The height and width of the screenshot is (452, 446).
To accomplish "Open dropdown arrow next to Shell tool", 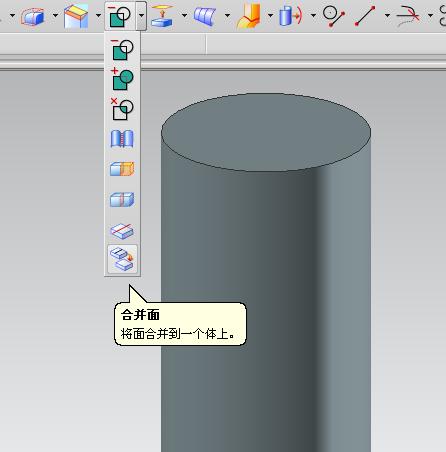I will pos(55,15).
